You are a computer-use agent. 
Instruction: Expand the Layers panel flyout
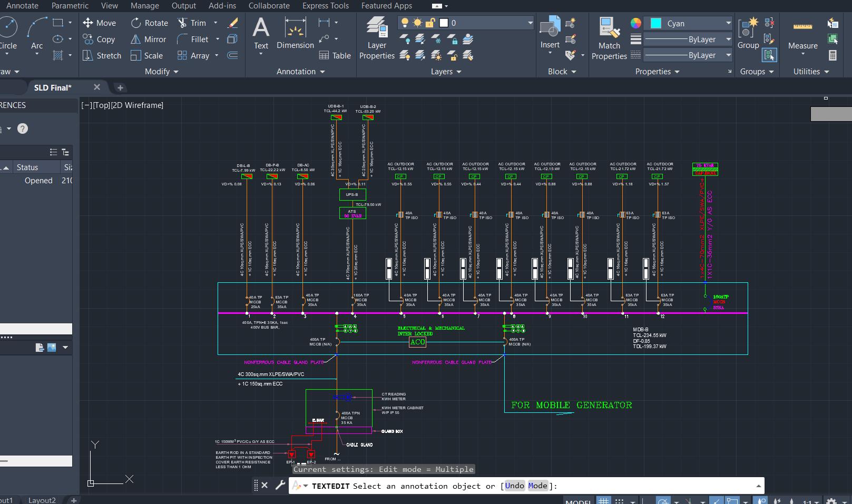coord(446,72)
